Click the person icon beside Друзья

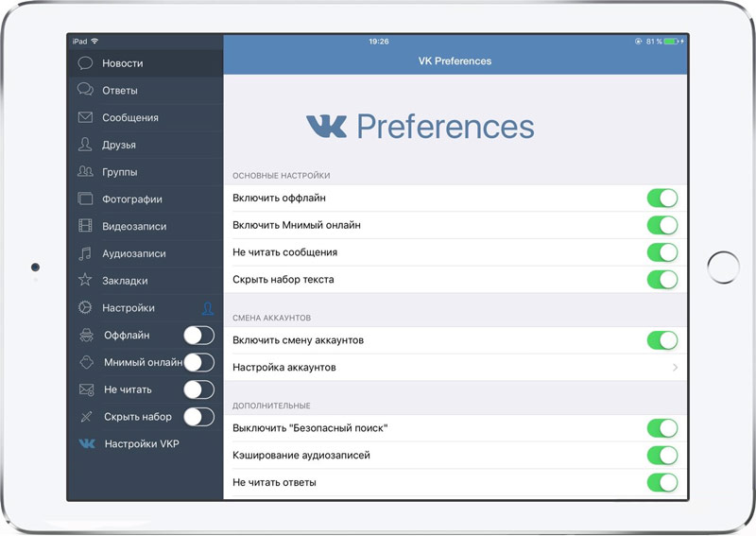click(85, 145)
